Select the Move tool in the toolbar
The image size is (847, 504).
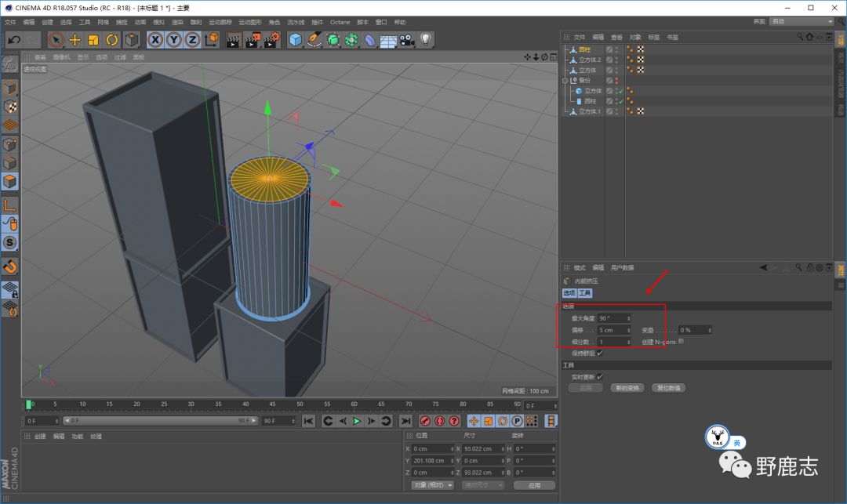(75, 39)
